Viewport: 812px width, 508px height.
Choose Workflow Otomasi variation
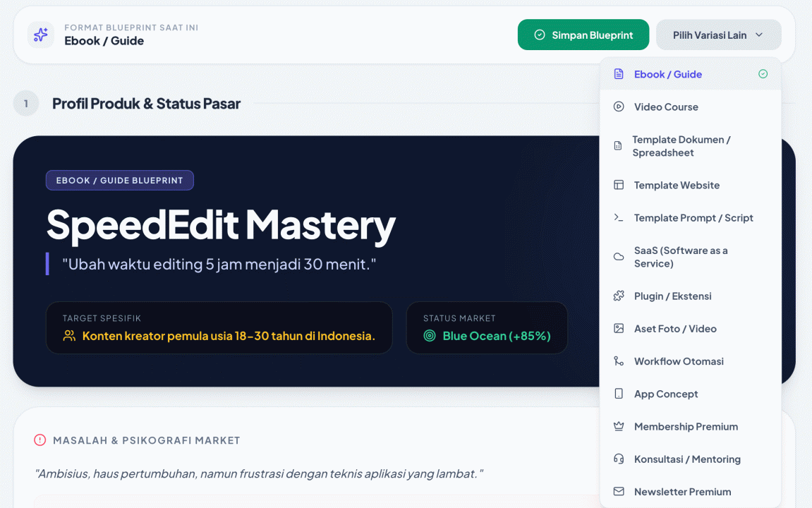coord(690,361)
